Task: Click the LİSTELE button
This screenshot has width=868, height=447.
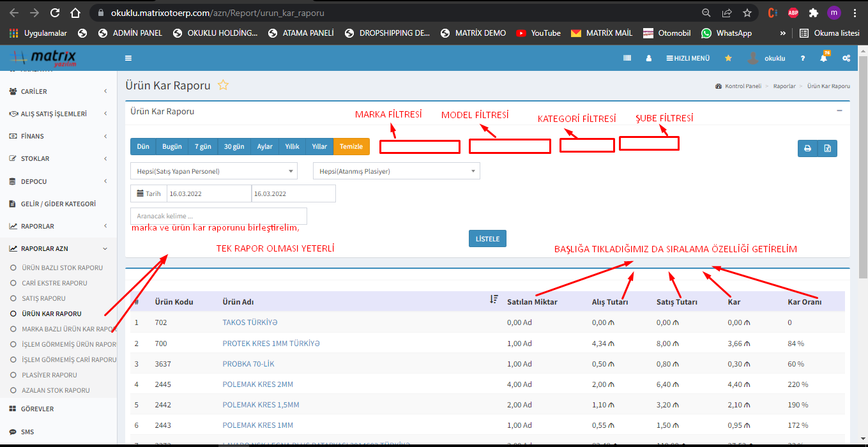Action: (488, 239)
